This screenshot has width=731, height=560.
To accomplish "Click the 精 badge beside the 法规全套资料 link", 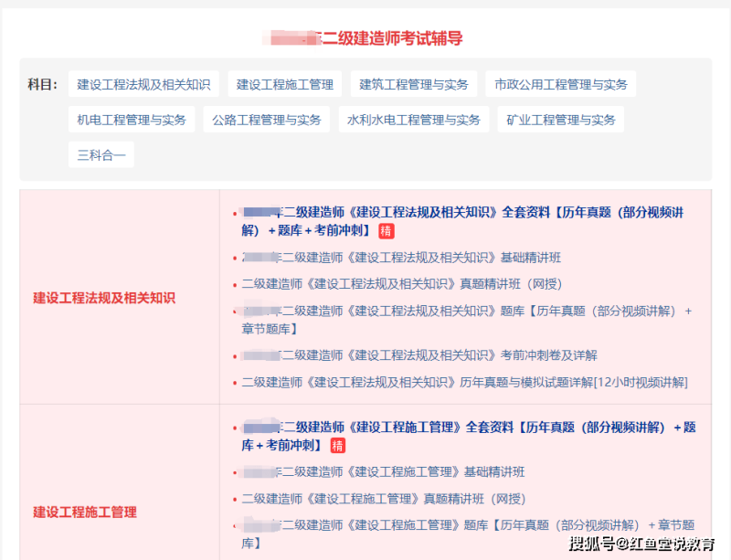I will tap(387, 232).
